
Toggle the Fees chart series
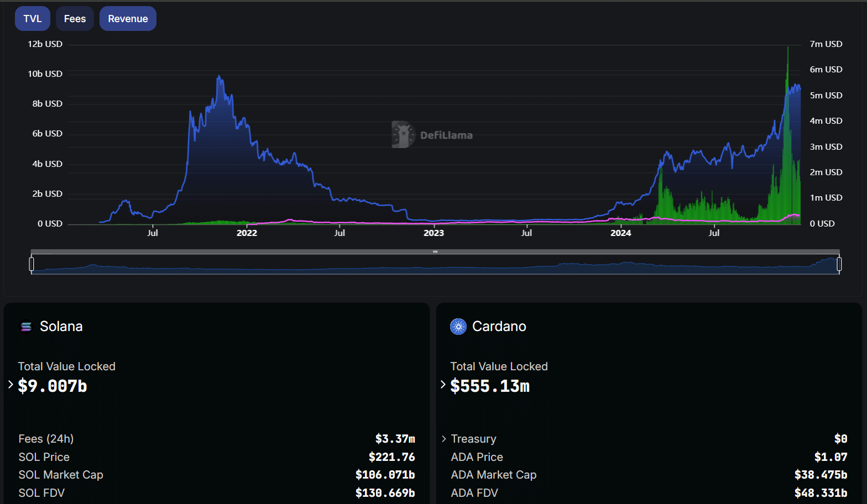[75, 19]
